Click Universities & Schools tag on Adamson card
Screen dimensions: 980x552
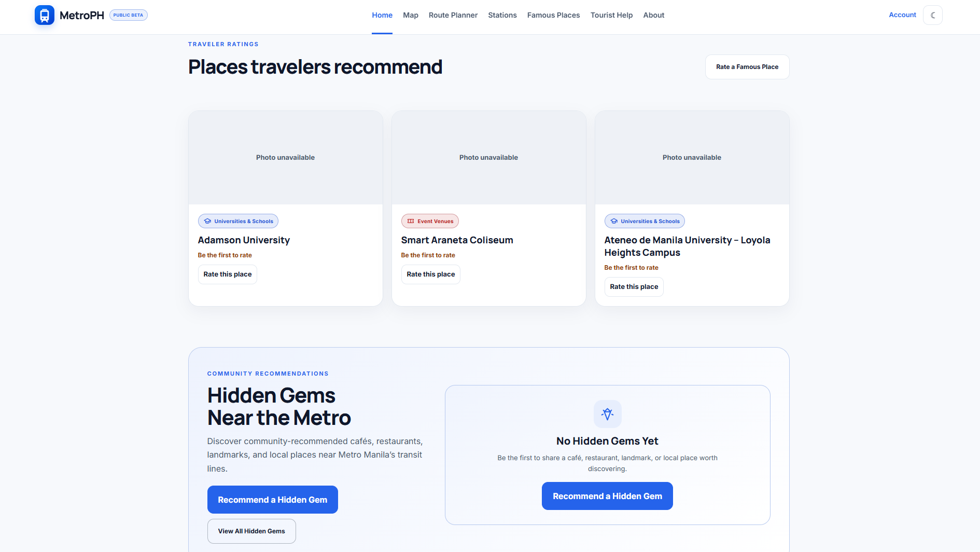239,221
